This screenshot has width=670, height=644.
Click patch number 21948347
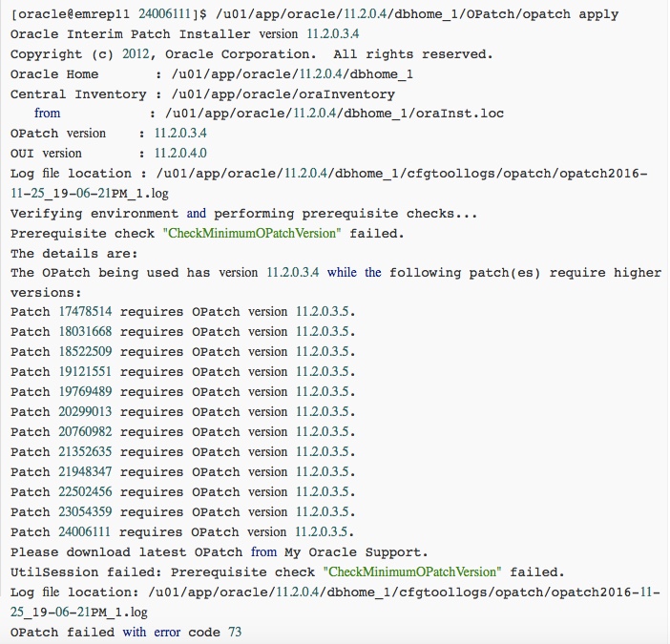pyautogui.click(x=85, y=472)
